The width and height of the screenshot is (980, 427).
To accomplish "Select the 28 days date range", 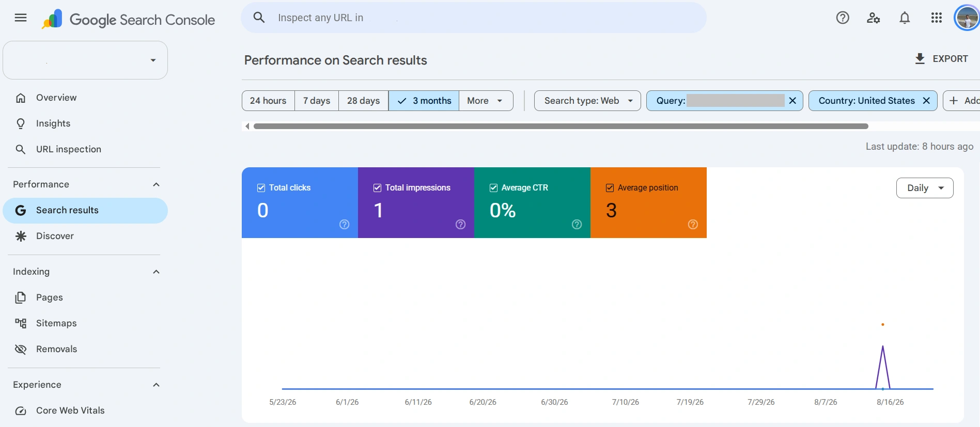I will point(363,101).
